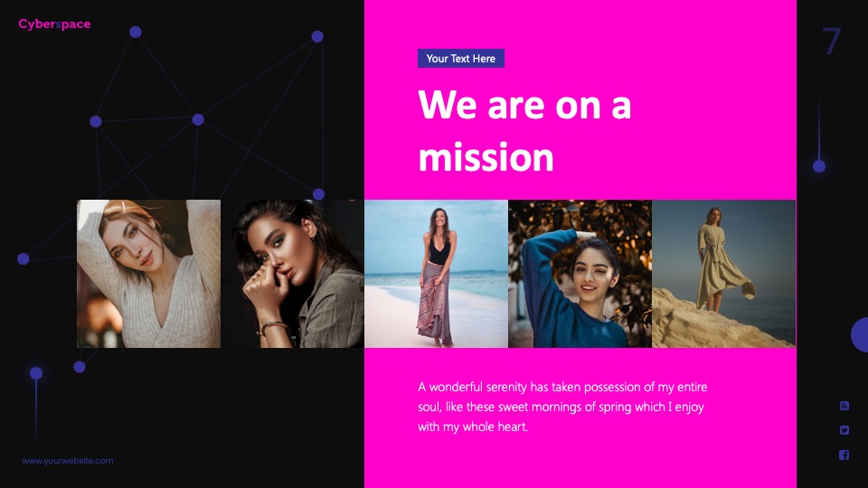Click the Cyberspace logo
This screenshot has height=488, width=868.
coord(54,24)
